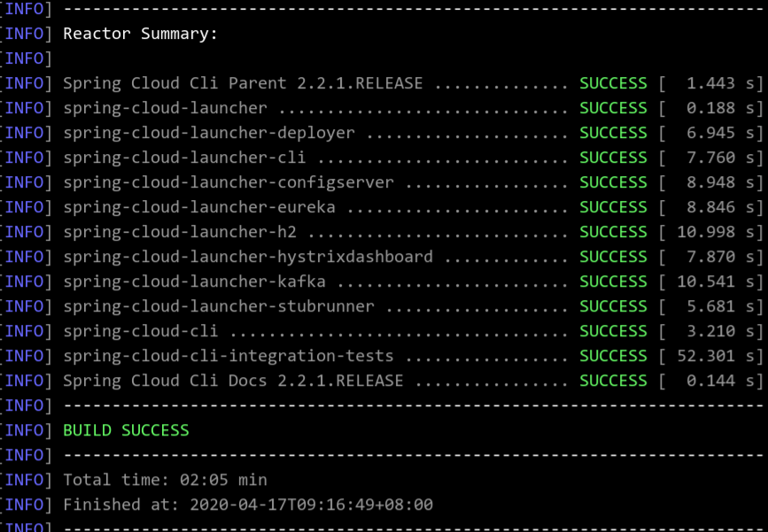This screenshot has height=532, width=768.
Task: Click the spring-cloud-launcher-deployer module name
Action: 209,133
